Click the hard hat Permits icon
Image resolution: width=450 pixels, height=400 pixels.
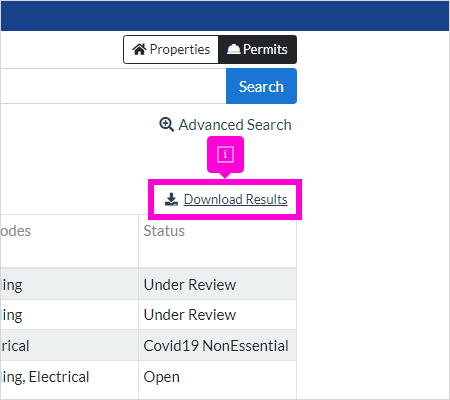click(x=233, y=49)
